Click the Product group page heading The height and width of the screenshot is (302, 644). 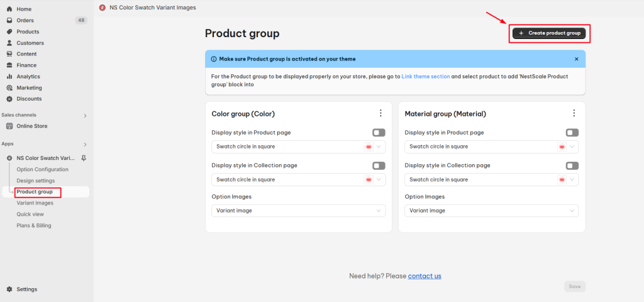(242, 33)
